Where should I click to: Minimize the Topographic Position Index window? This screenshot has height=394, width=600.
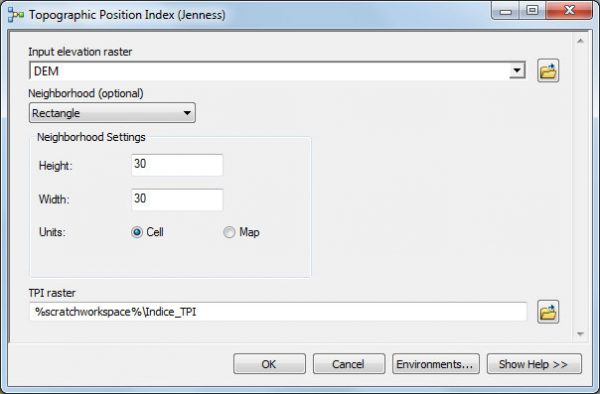[505, 11]
